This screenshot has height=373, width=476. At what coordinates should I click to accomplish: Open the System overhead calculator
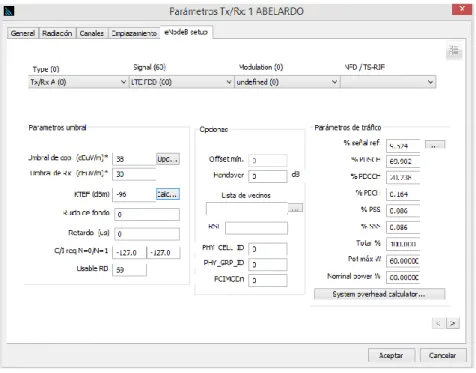point(379,294)
